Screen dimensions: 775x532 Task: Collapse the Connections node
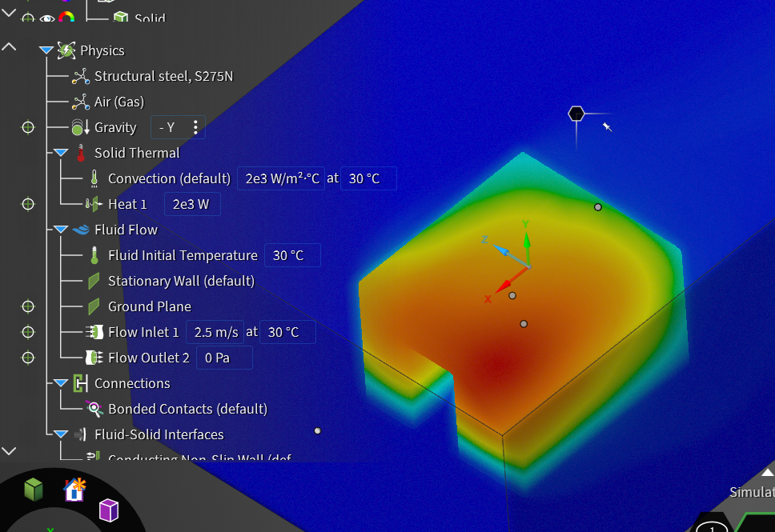click(x=61, y=383)
